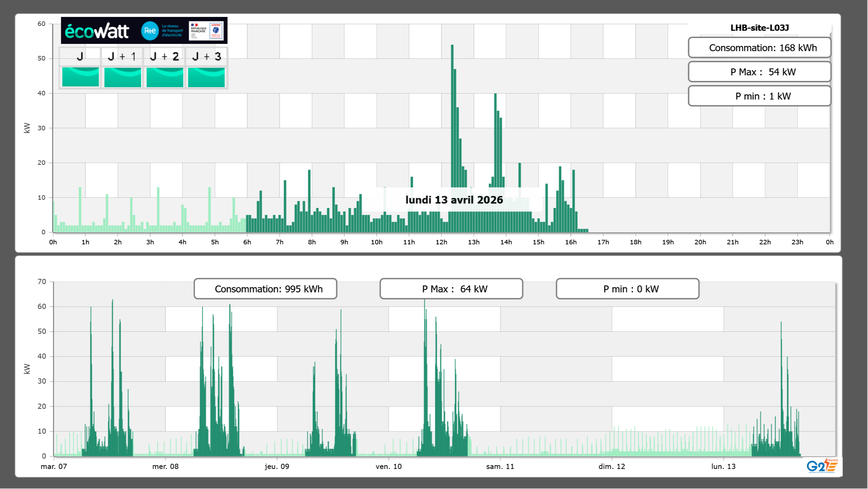Click the LHB-site-L03J site title
The width and height of the screenshot is (868, 489).
[x=759, y=28]
